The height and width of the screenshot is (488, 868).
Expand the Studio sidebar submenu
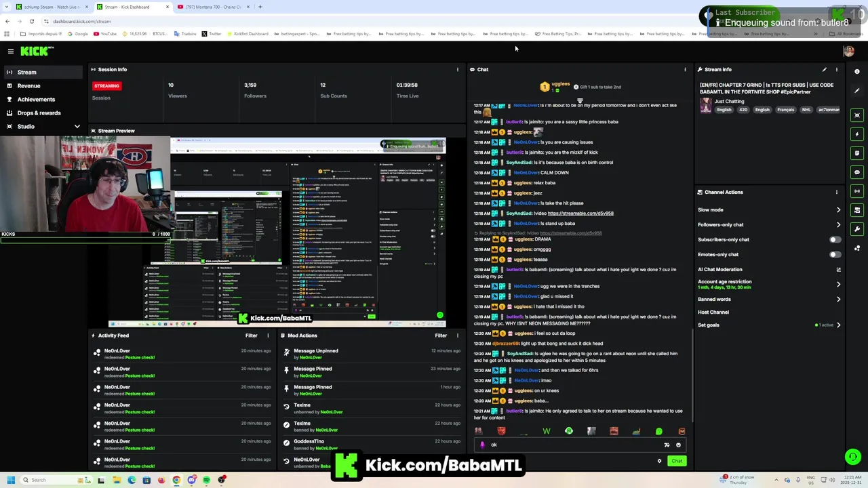click(x=77, y=127)
